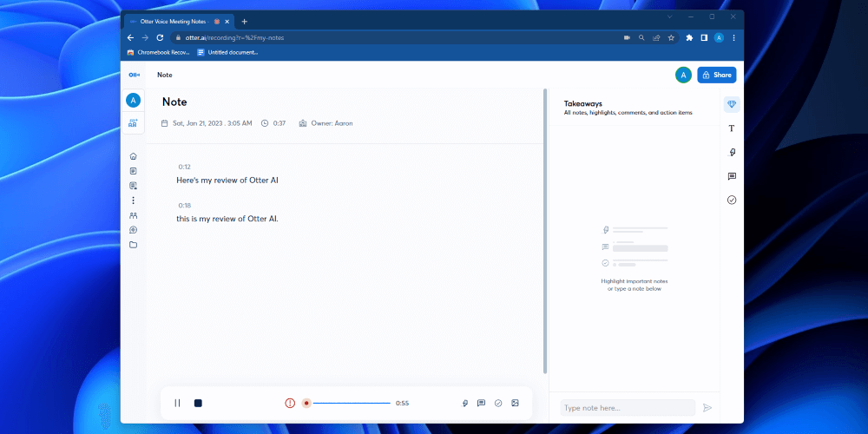The width and height of the screenshot is (868, 434).
Task: Show all takeaways with the diamond icon
Action: pos(732,104)
